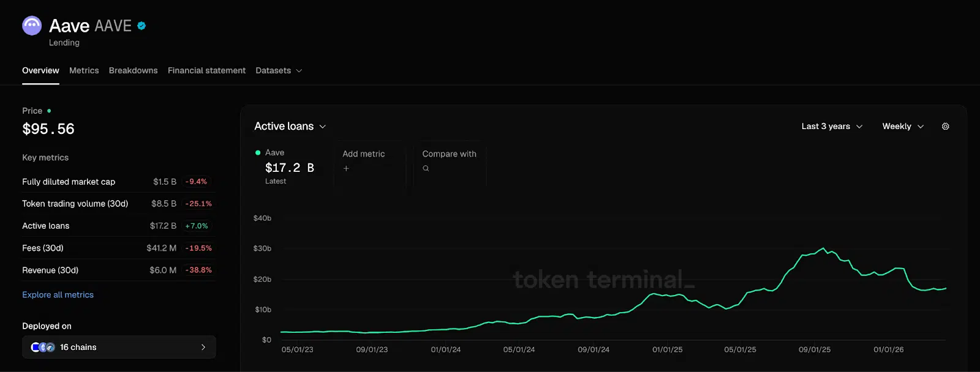Open the Weekly interval dropdown
Viewport: 980px width, 372px height.
tap(902, 127)
